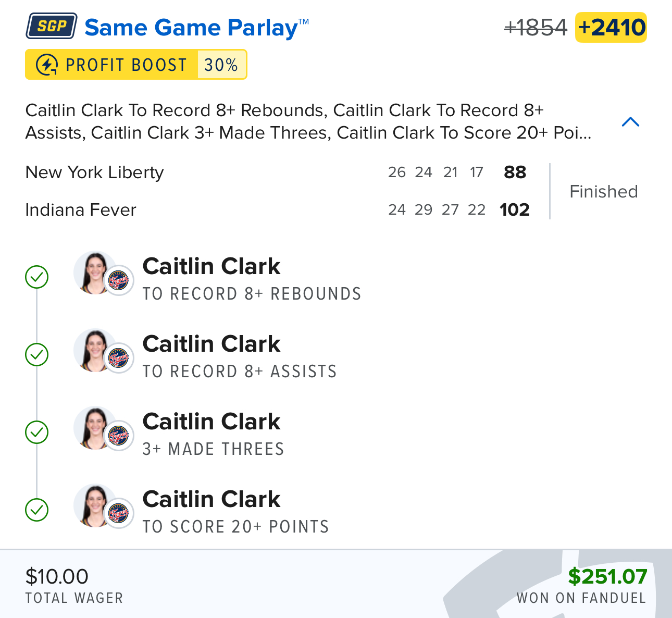Viewport: 672px width, 618px height.
Task: Tap the Profit Boost lightning icon
Action: click(46, 65)
